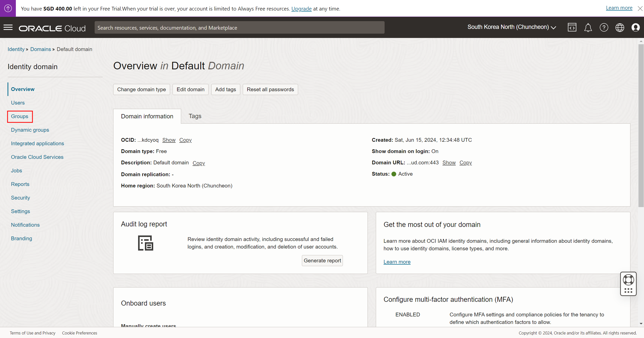Screen dimensions: 644x338
Task: Click the Change domain type button
Action: pos(141,89)
